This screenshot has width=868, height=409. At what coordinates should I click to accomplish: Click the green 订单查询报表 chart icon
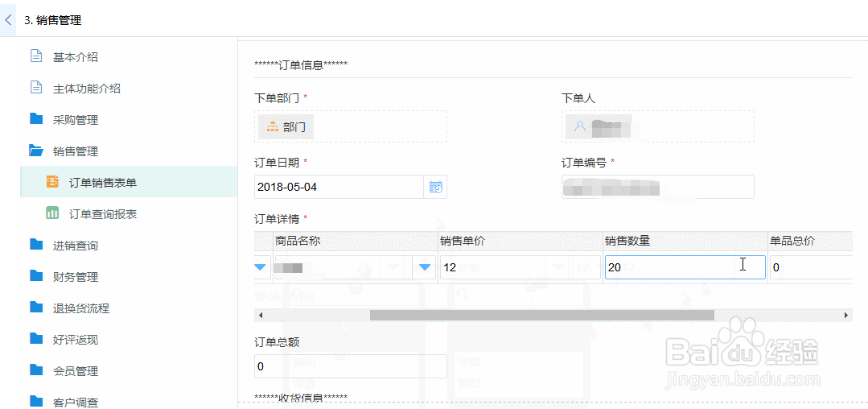(x=52, y=213)
